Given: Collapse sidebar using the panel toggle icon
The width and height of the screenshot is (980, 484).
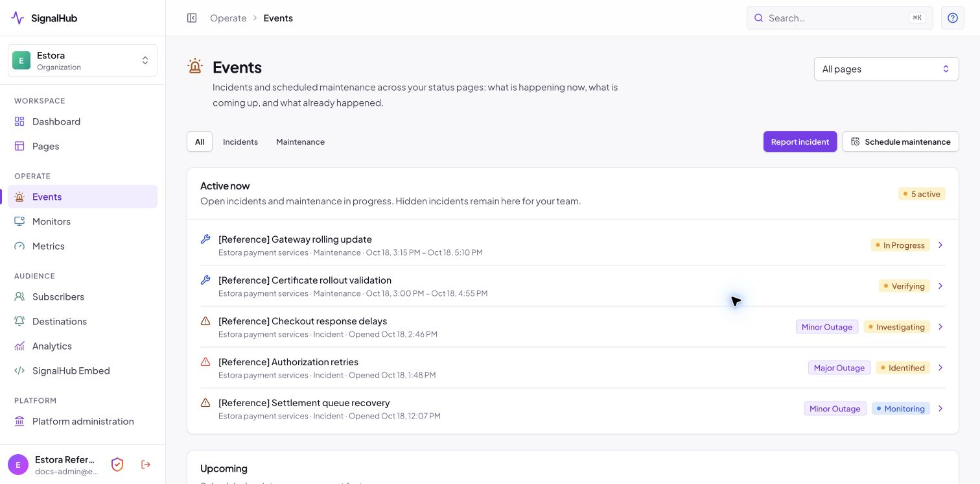Looking at the screenshot, I should [x=192, y=18].
